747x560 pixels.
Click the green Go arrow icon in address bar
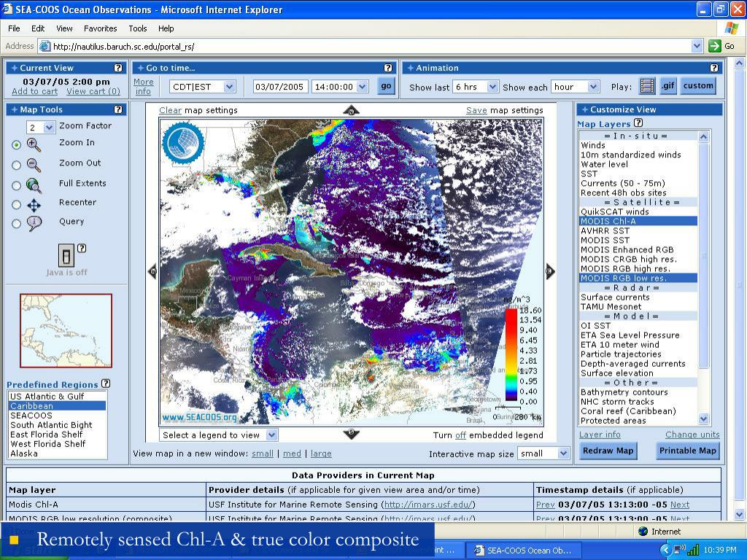(x=714, y=46)
